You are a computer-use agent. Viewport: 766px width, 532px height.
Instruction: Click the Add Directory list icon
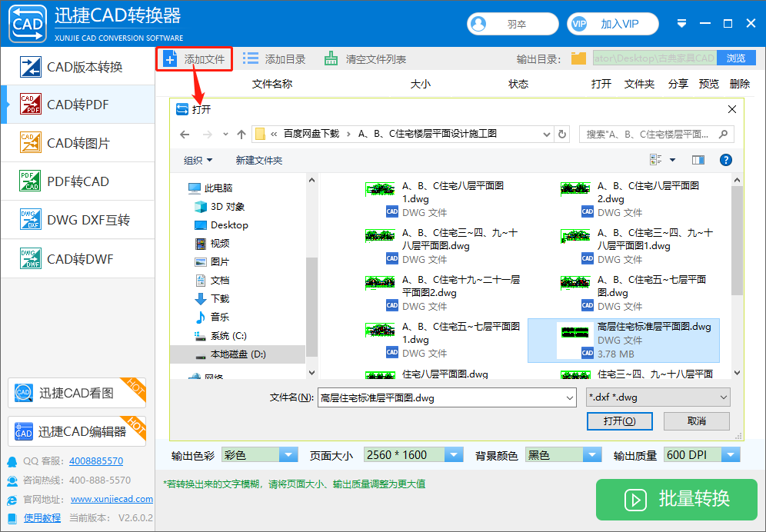coord(251,59)
